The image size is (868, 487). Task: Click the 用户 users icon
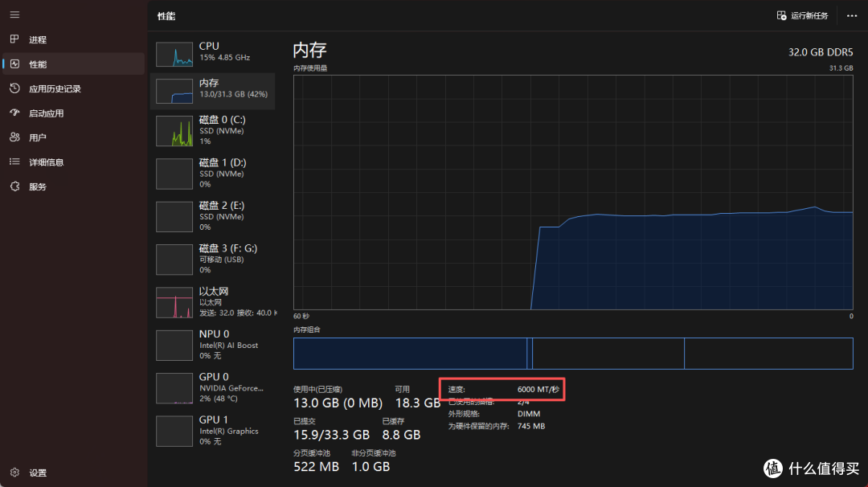coord(15,137)
